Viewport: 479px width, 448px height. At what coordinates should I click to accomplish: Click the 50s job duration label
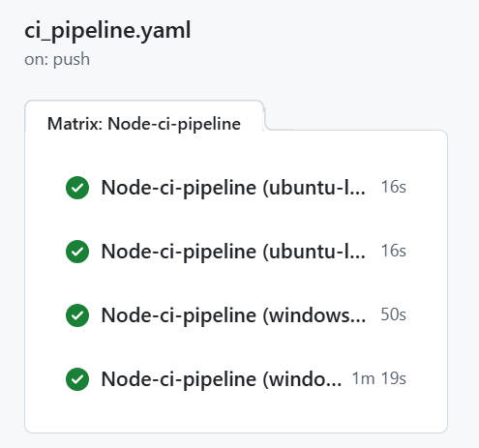point(393,314)
